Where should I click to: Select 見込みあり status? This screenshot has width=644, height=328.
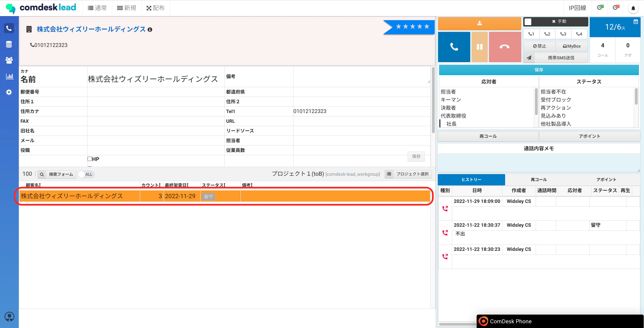(x=553, y=116)
